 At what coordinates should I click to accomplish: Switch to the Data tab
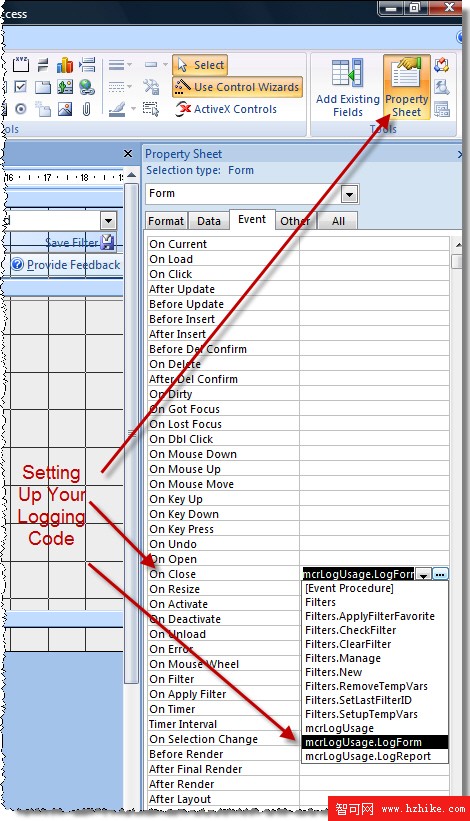pyautogui.click(x=209, y=221)
